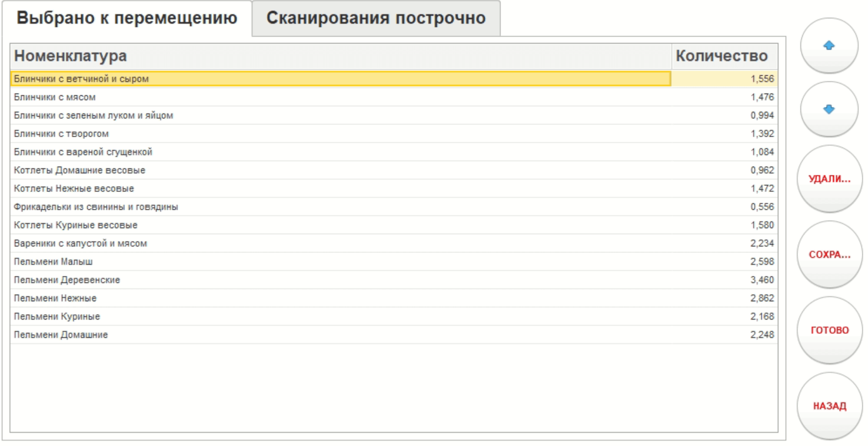Click the Количество column header
868x446 pixels.
pos(721,56)
